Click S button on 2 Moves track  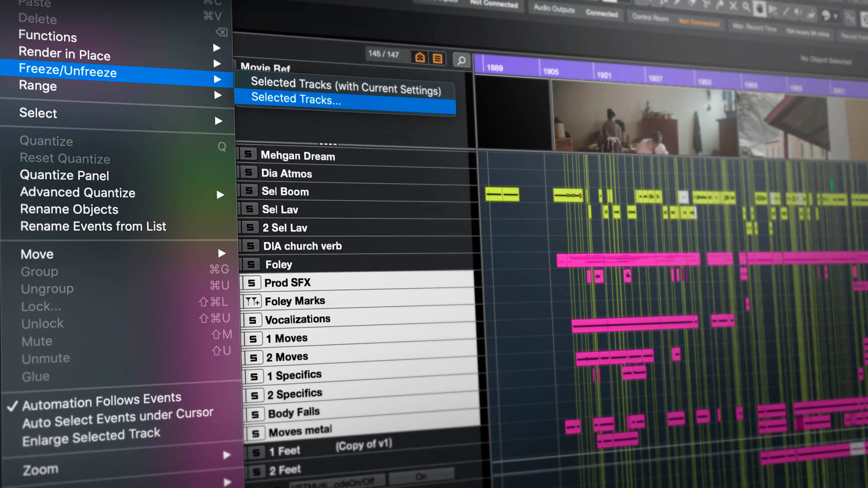click(253, 358)
